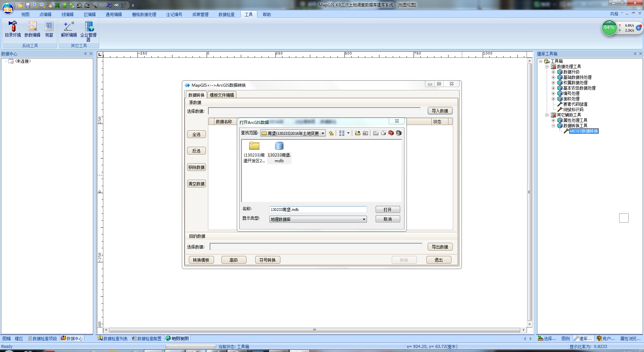Image resolution: width=644 pixels, height=352 pixels.
Task: Select the 要素代码赋值 tree item
Action: (575, 104)
